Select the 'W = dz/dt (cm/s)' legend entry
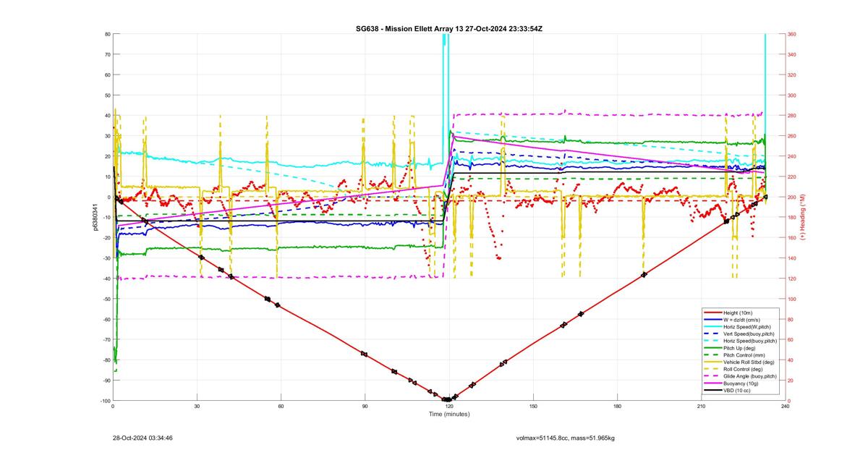Viewport: 868px width, 450px height. coord(741,320)
